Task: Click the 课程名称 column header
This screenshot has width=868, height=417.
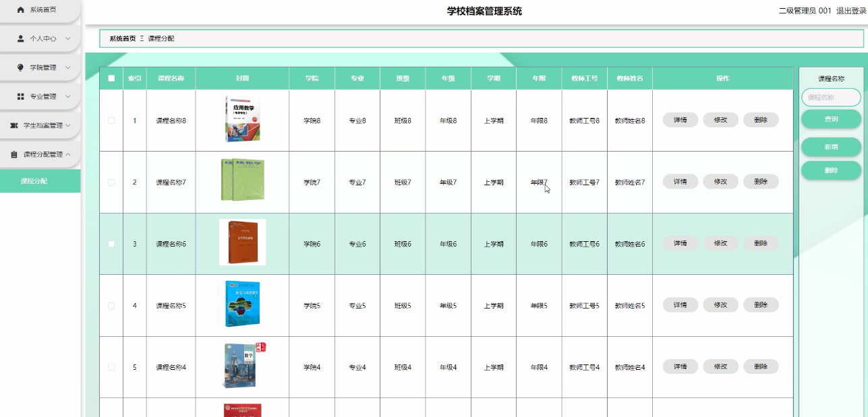Action: (x=171, y=78)
